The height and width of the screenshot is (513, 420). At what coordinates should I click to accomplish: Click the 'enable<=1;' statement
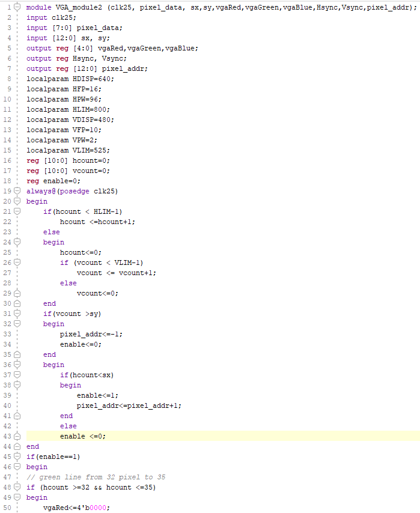pos(97,395)
